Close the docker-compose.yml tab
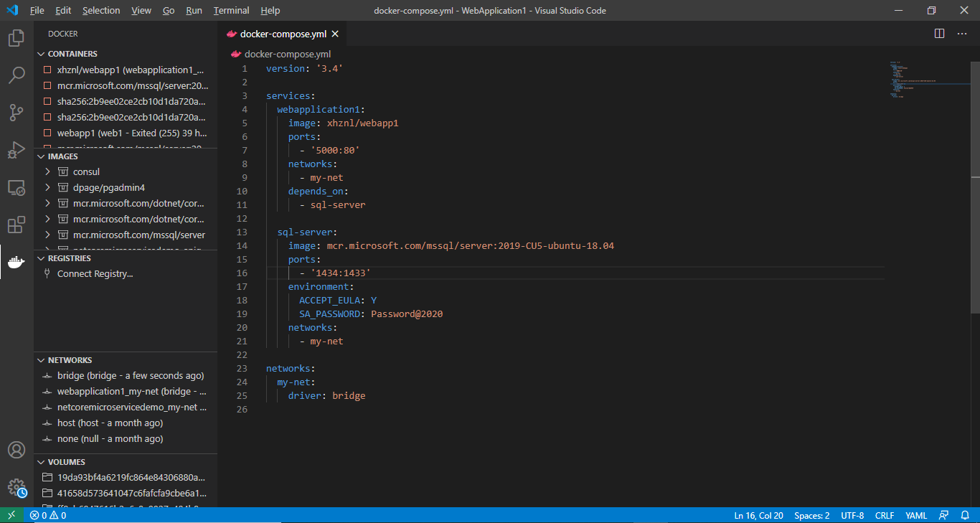Image resolution: width=980 pixels, height=523 pixels. (335, 34)
